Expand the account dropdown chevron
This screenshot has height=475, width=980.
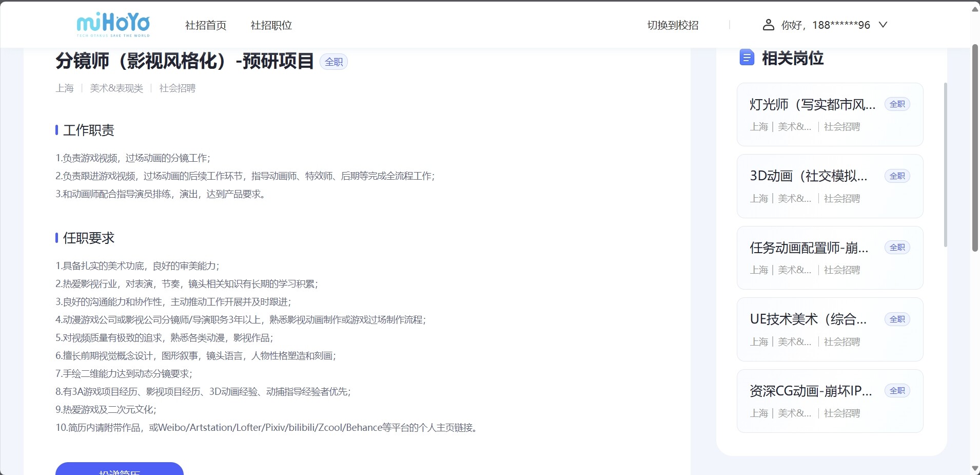point(883,25)
